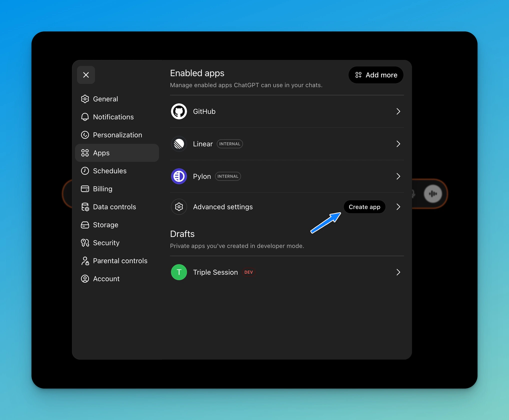Viewport: 509px width, 420px height.
Task: Click the Linear app icon
Action: (x=179, y=144)
